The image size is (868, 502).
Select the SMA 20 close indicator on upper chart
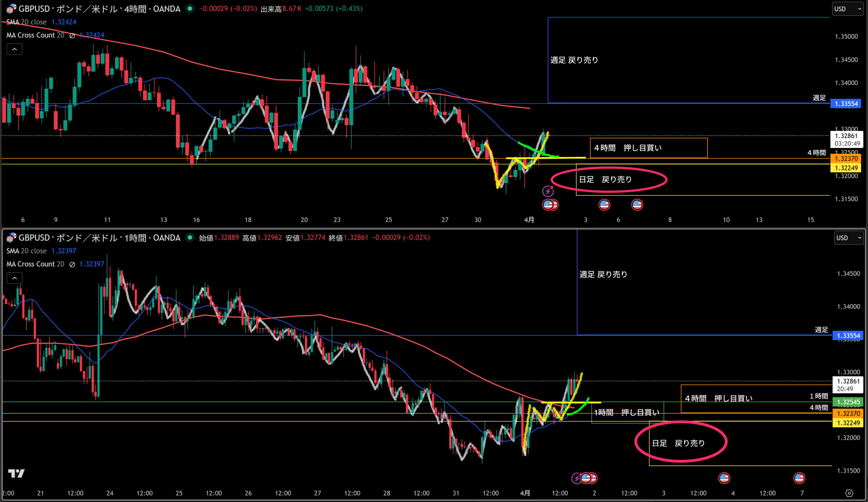pos(26,22)
